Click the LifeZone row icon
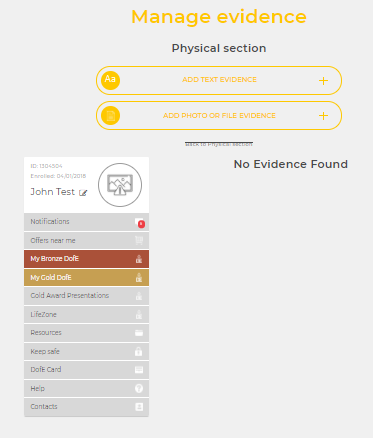 click(139, 314)
